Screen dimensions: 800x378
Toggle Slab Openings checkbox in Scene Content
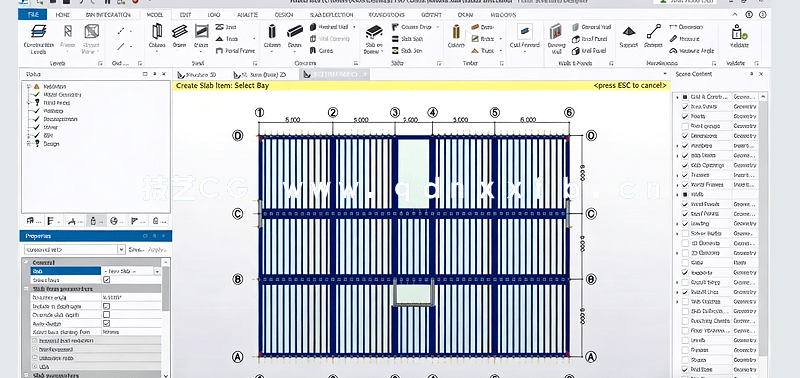tap(685, 165)
